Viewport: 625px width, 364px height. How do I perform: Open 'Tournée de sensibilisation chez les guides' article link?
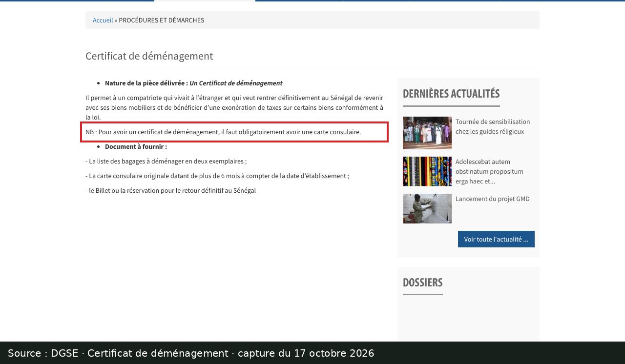tap(493, 126)
